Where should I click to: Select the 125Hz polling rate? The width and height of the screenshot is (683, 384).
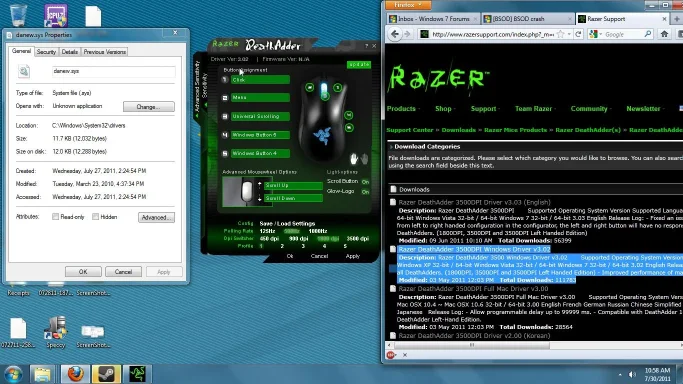pyautogui.click(x=267, y=231)
